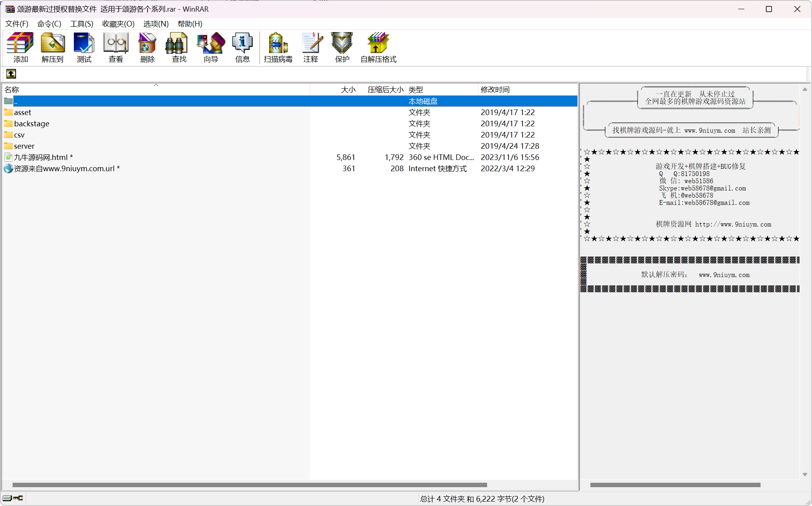Click the file list horizontal scrollbar
This screenshot has width=812, height=506.
click(x=249, y=485)
